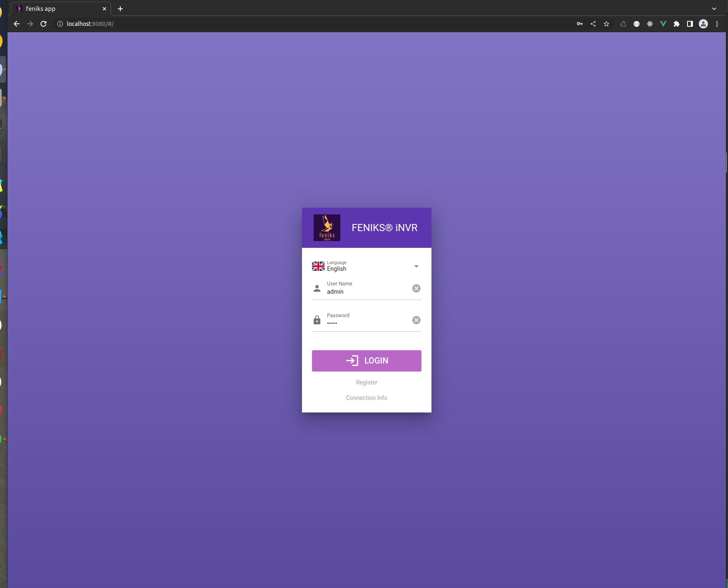Click the FENIKS® iNVR title text
728x588 pixels.
(385, 228)
